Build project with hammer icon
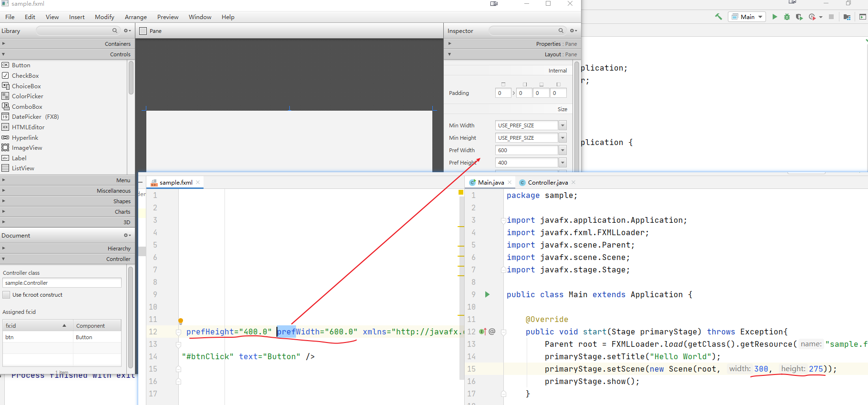The width and height of the screenshot is (868, 405). click(x=718, y=17)
